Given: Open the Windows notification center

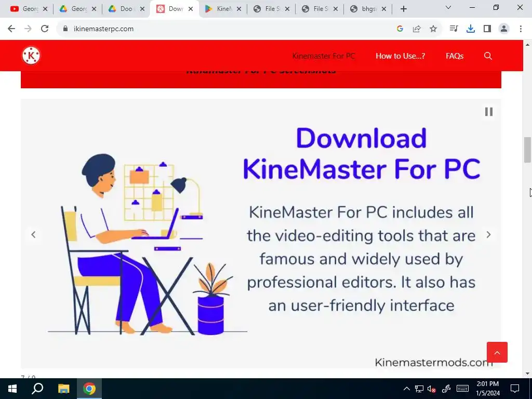Looking at the screenshot, I should tap(515, 389).
